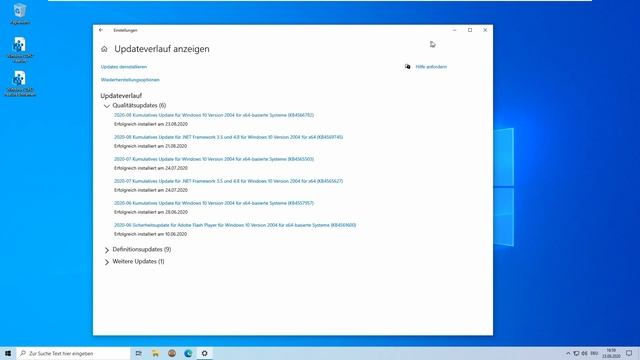
Task: Open the Wiederherstellungsoptionen link
Action: click(x=130, y=80)
